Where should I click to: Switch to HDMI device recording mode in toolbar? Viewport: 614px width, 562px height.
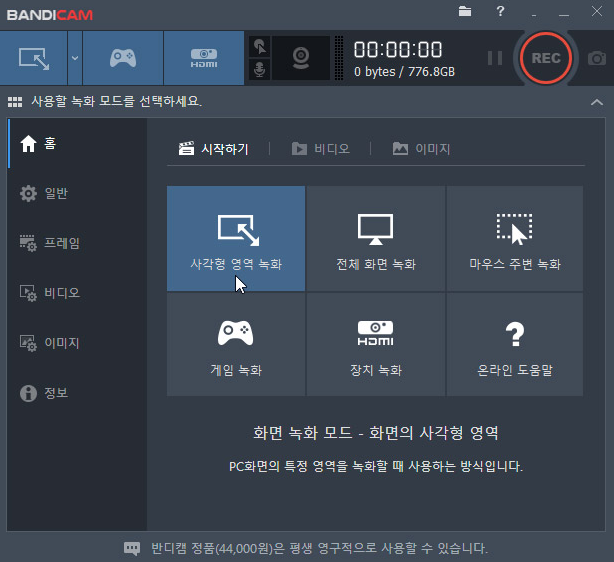[x=204, y=58]
